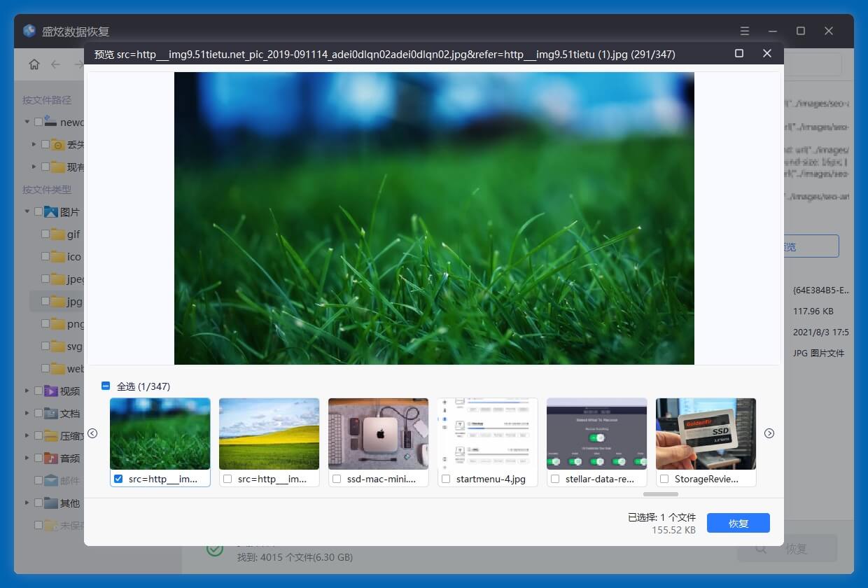The height and width of the screenshot is (588, 868).
Task: Toggle the 全选 select-all checkbox
Action: [106, 386]
